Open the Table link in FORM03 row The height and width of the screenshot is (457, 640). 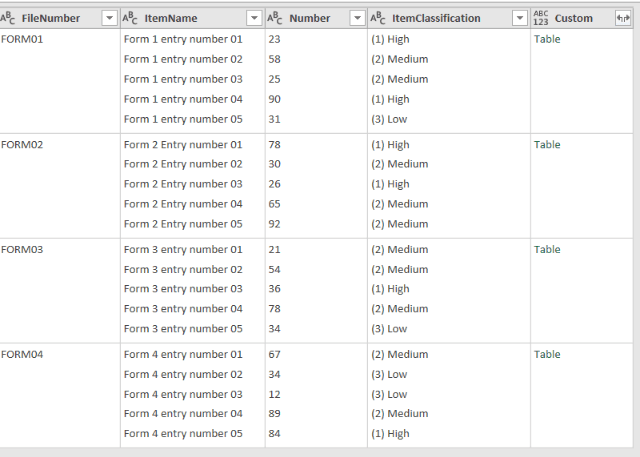pyautogui.click(x=547, y=249)
